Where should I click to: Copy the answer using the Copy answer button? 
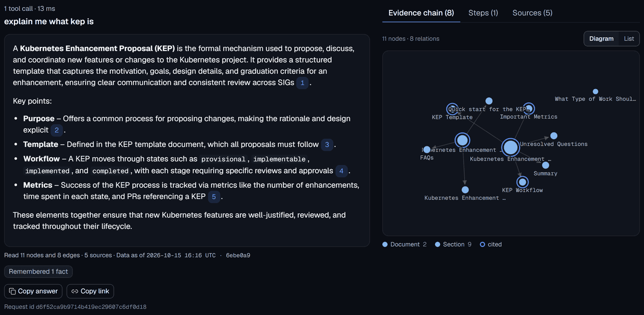34,291
